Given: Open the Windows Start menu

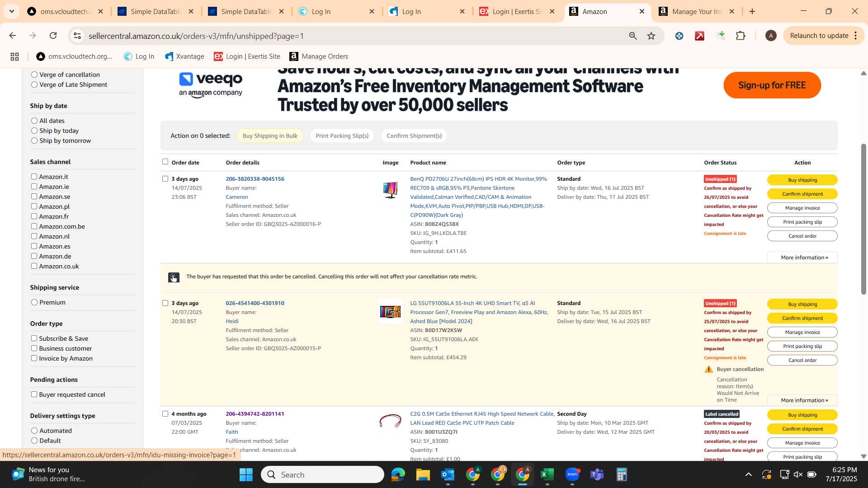Looking at the screenshot, I should click(x=246, y=474).
